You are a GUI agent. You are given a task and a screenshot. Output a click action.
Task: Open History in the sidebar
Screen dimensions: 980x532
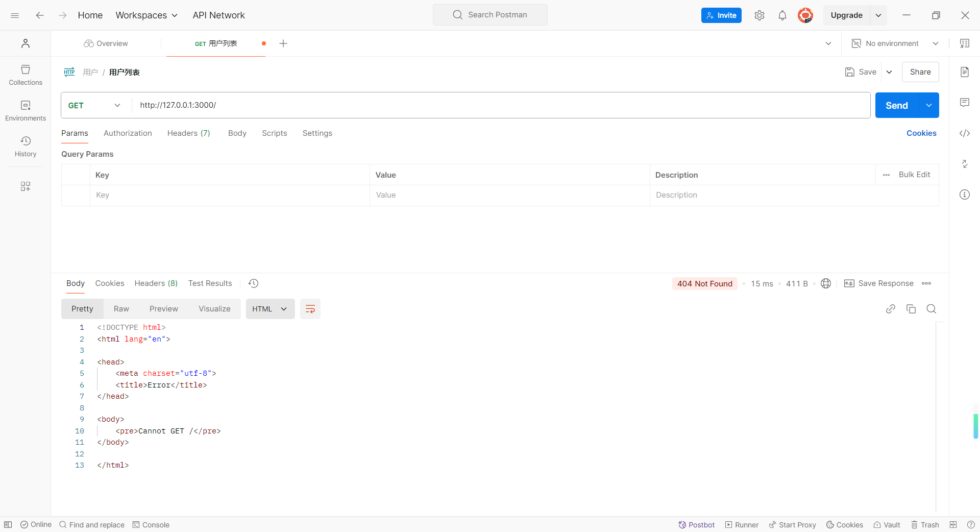(x=26, y=147)
